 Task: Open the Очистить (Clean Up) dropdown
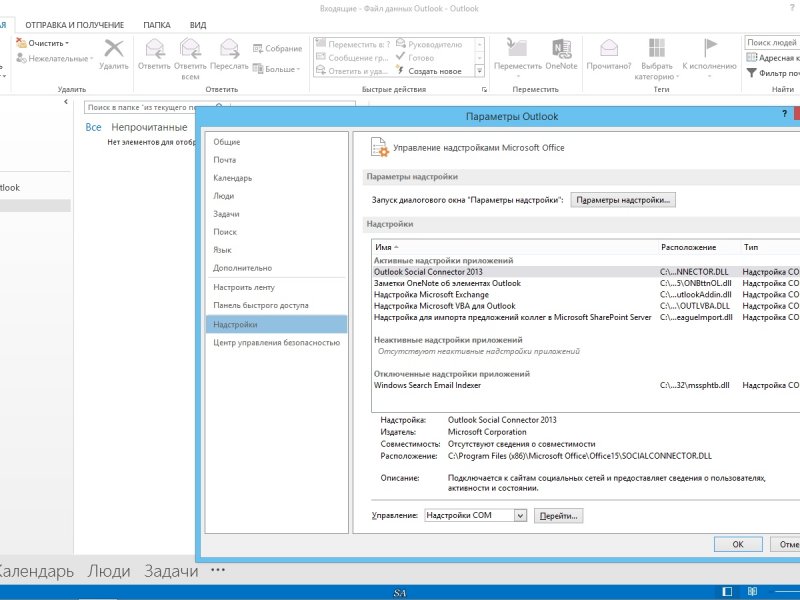pos(42,43)
